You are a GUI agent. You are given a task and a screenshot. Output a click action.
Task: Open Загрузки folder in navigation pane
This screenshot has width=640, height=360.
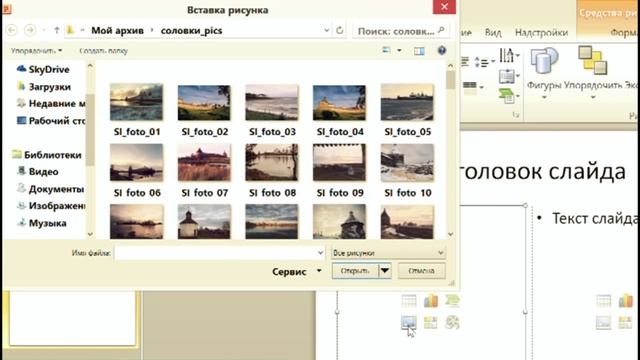44,87
